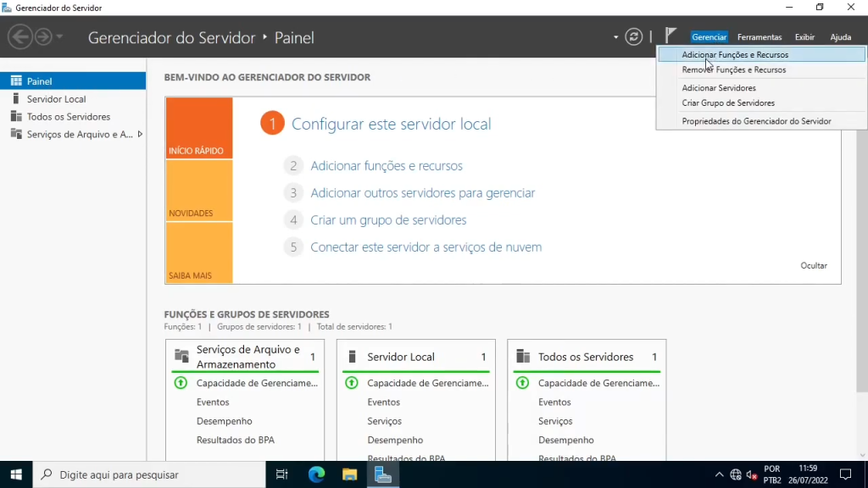Click Adicionar funções e recursos link
Viewport: 868px width, 488px height.
tap(387, 165)
